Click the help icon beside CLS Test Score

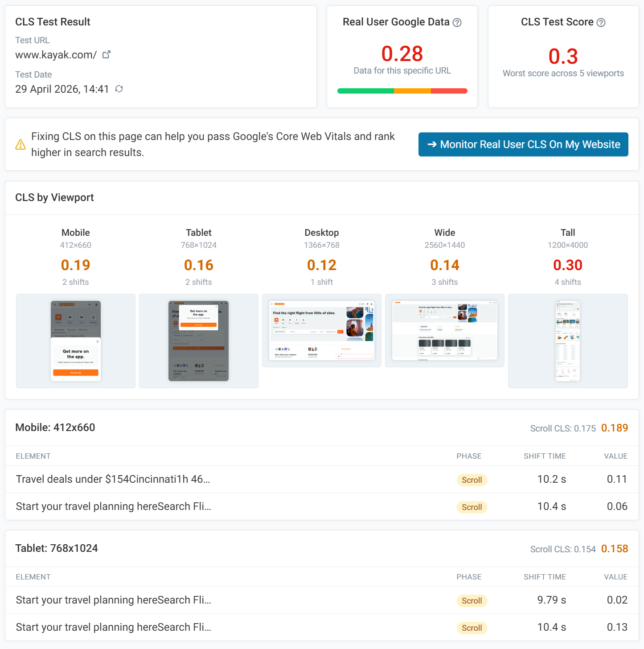pyautogui.click(x=601, y=22)
